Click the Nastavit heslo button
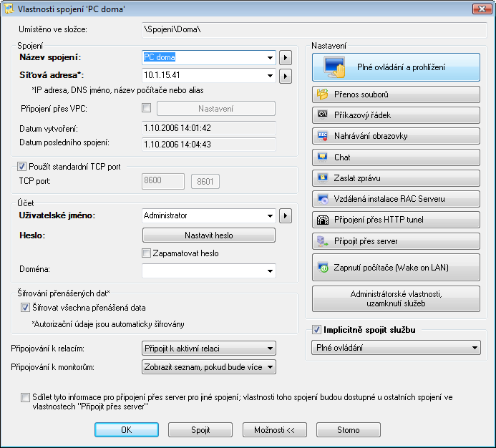Screen dimensions: 496x448 coord(209,235)
